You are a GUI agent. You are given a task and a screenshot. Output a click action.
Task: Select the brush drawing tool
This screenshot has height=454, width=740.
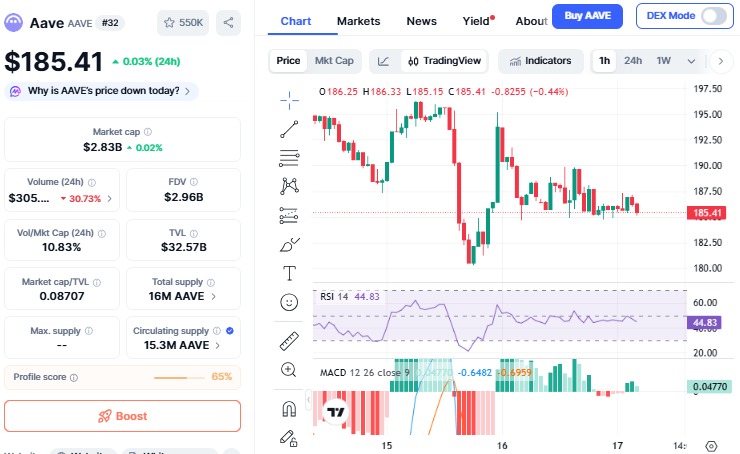click(x=289, y=244)
